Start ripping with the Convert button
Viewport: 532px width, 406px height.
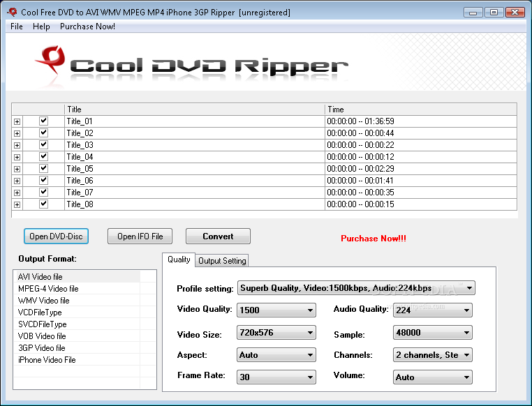click(218, 236)
